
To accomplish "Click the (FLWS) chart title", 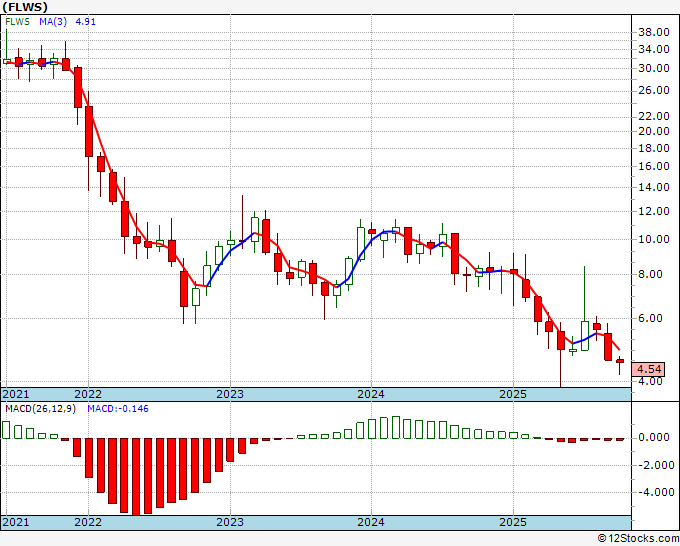I will pyautogui.click(x=25, y=7).
